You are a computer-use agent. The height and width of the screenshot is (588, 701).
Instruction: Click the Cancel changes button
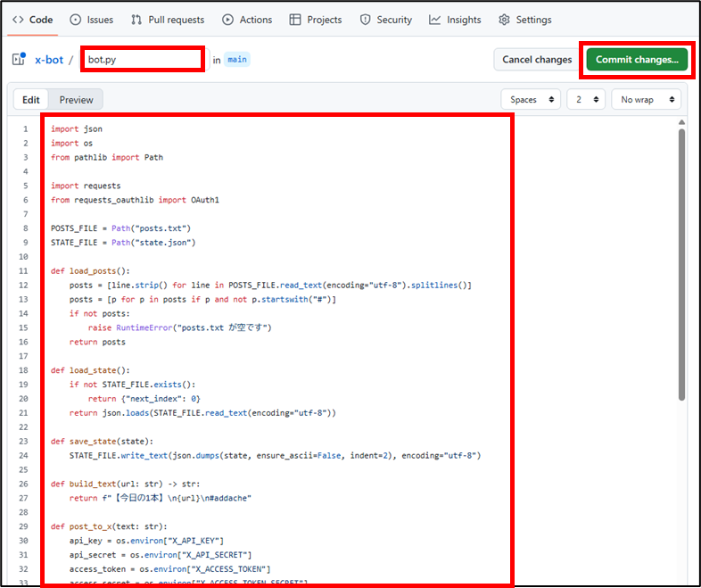537,60
